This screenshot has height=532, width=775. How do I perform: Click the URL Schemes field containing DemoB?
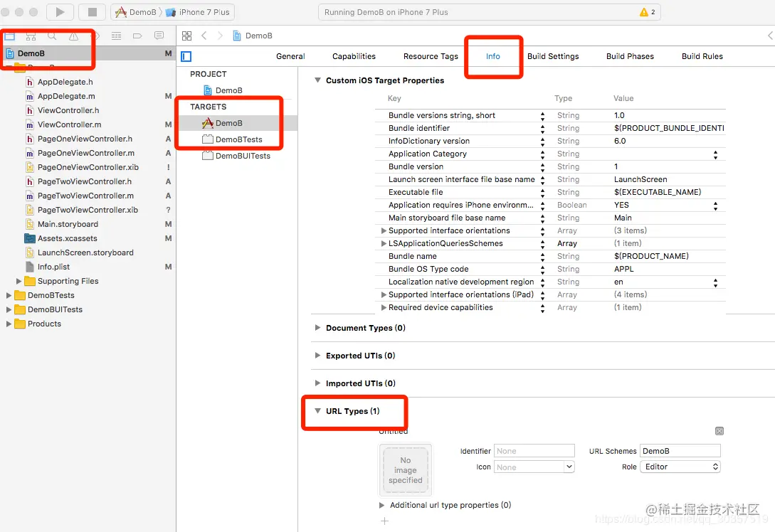coord(680,450)
